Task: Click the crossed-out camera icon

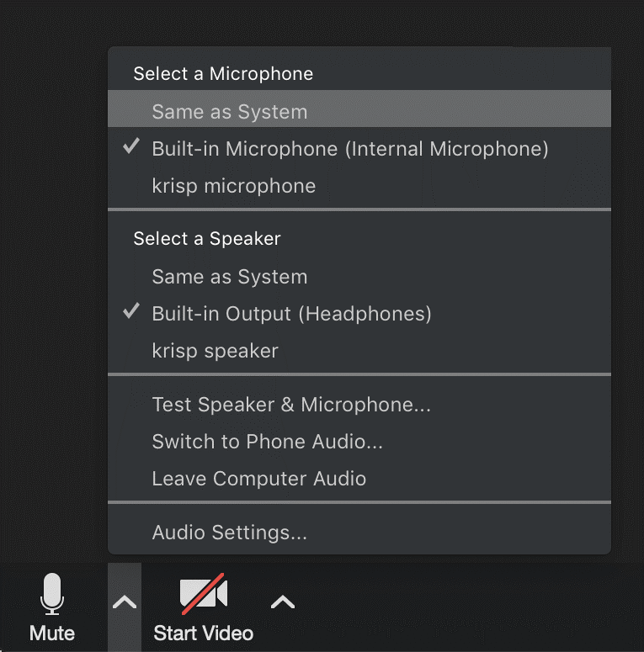Action: tap(203, 594)
